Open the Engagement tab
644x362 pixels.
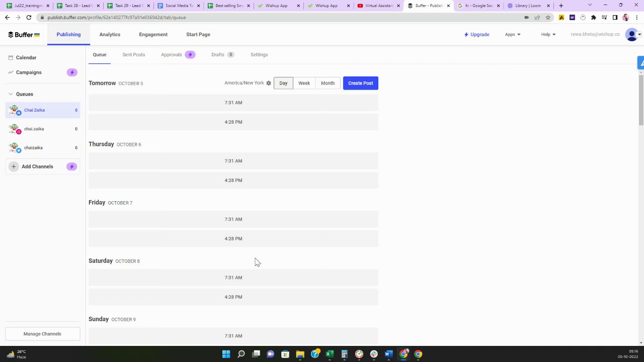coord(153,35)
